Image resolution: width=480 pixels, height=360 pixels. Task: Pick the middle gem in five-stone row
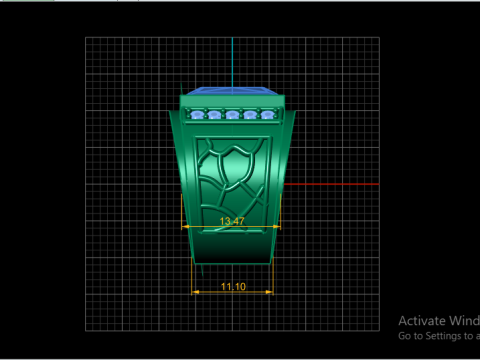pos(232,115)
